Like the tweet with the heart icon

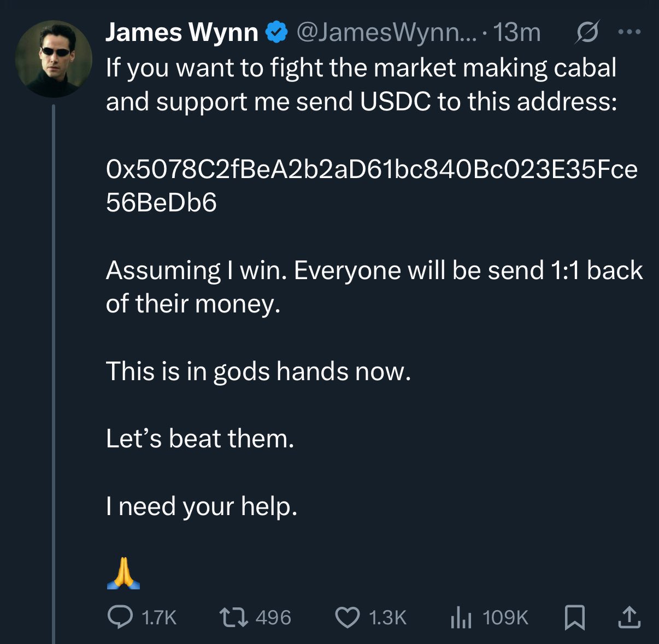(346, 617)
